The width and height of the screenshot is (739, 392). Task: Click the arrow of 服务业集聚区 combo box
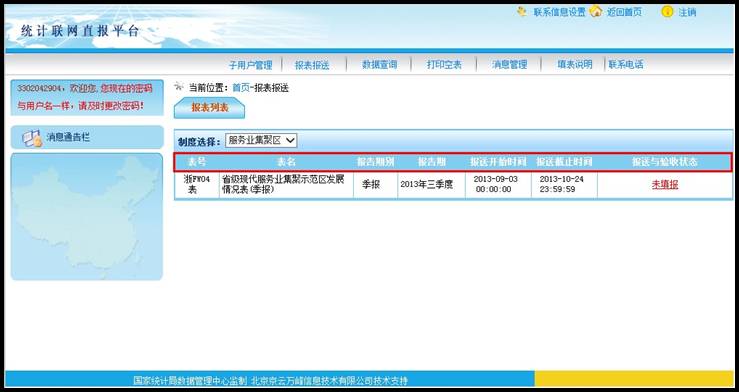pos(290,140)
